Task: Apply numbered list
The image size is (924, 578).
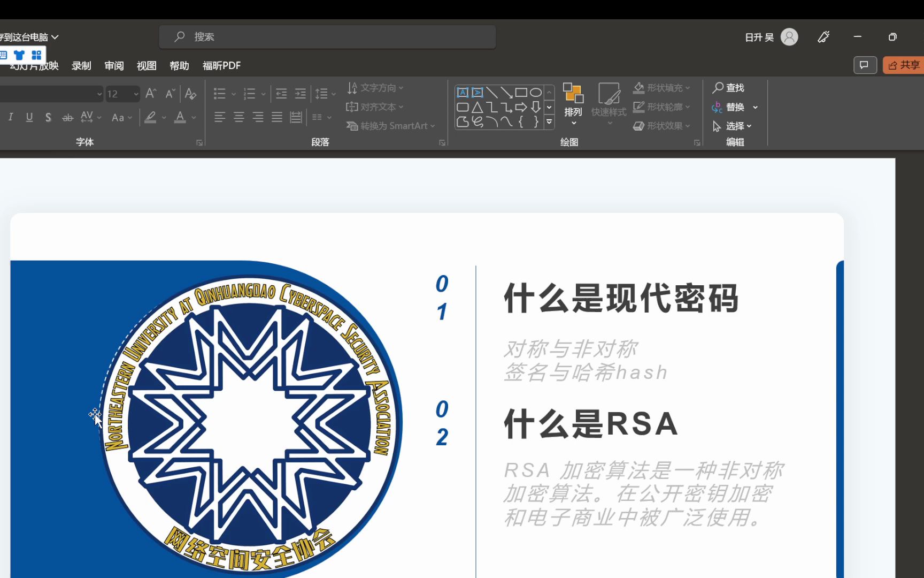Action: [249, 94]
